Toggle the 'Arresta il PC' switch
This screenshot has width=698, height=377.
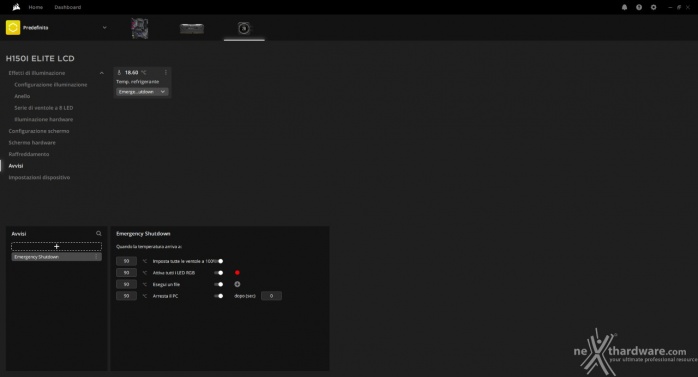pos(219,296)
